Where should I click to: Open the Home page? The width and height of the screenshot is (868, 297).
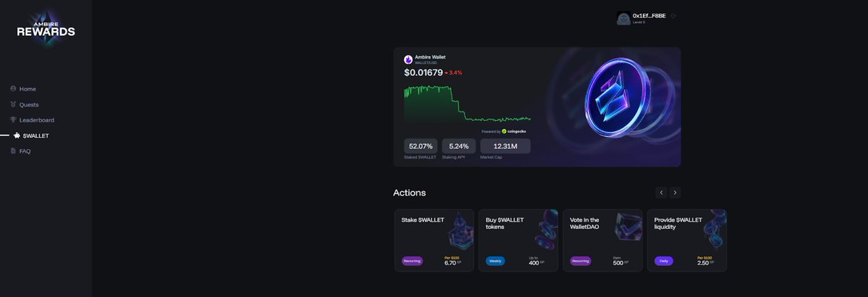click(x=28, y=89)
